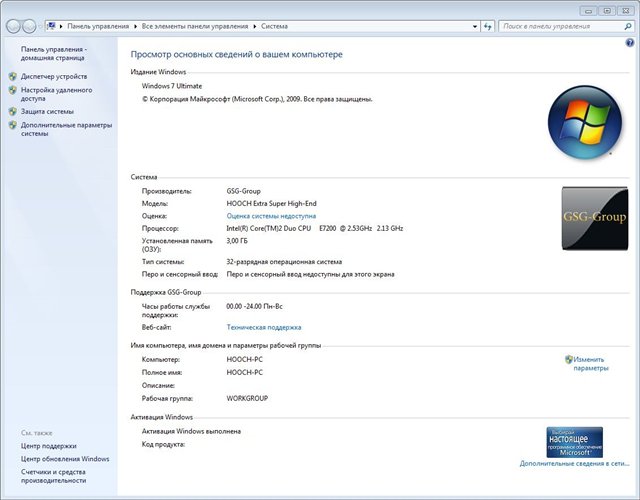Select Панель управления breadcrumb
640x500 pixels.
pyautogui.click(x=98, y=26)
